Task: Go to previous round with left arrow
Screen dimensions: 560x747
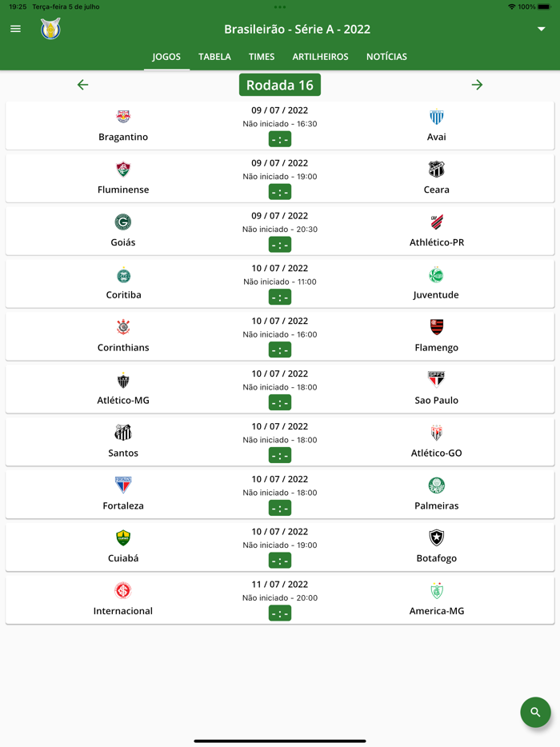Action: pyautogui.click(x=82, y=84)
